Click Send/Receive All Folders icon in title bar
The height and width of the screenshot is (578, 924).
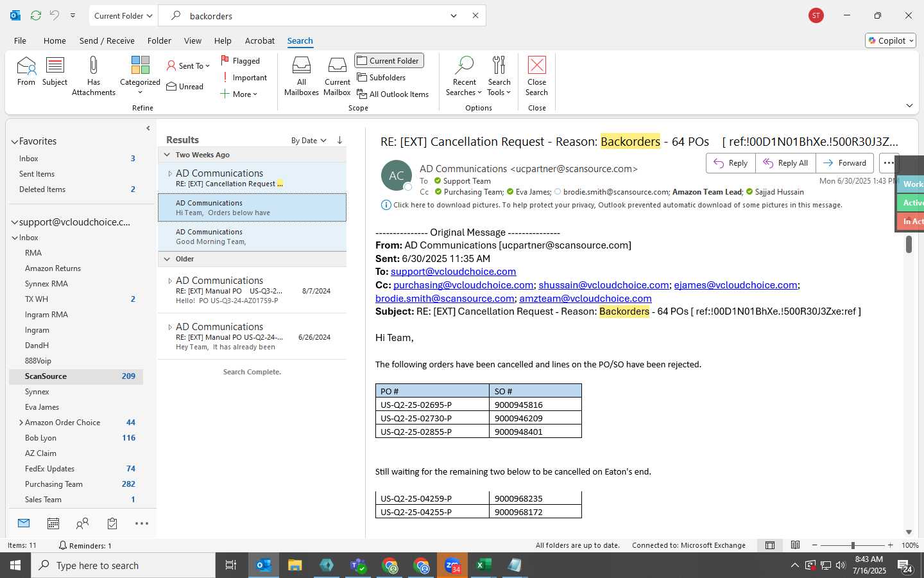click(x=36, y=15)
